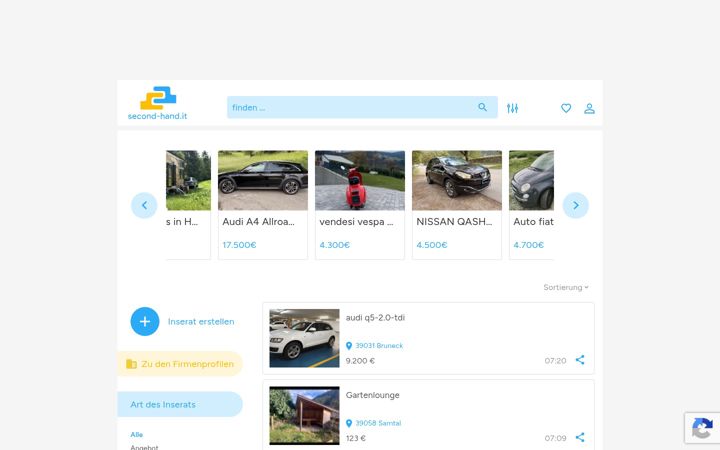
Task: Click the 4.300€ price text
Action: coord(335,245)
